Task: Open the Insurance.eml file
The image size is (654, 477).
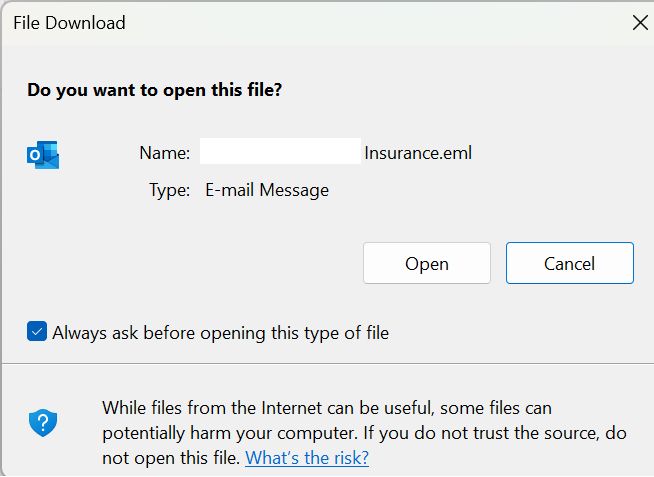Action: 427,263
